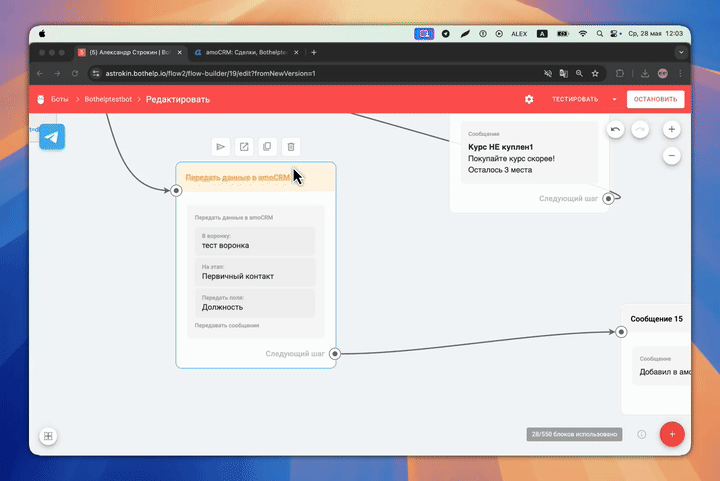Open the Сообщение 15 block title

tap(656, 319)
